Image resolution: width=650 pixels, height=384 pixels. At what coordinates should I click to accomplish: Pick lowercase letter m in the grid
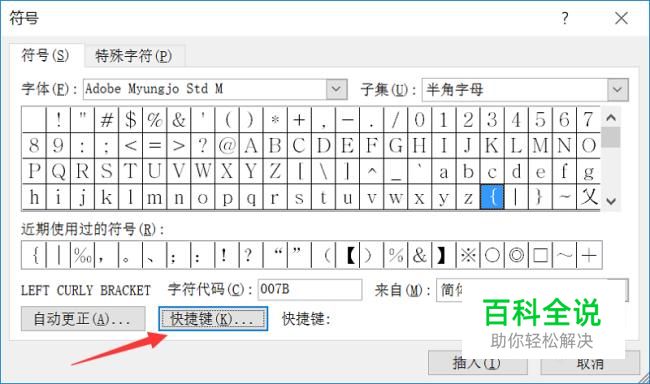tap(154, 197)
